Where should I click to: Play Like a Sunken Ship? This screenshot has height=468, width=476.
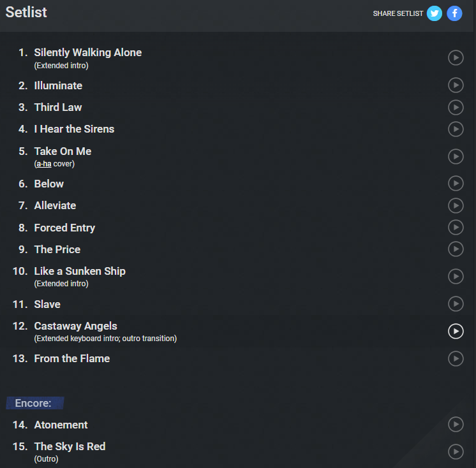456,277
